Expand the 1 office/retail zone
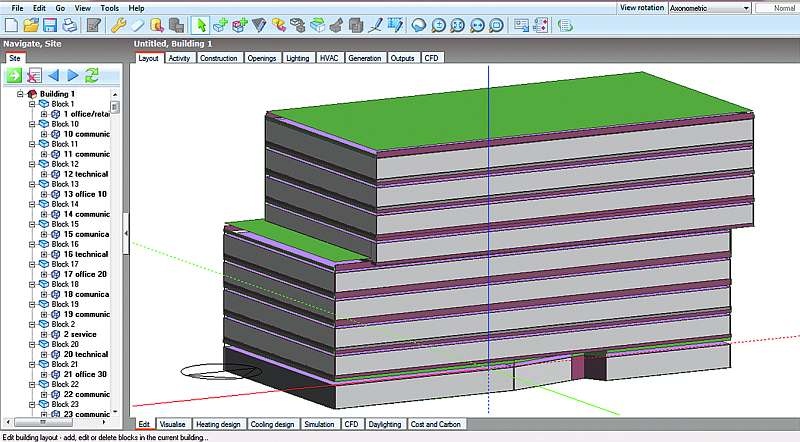The image size is (800, 442). [x=44, y=114]
